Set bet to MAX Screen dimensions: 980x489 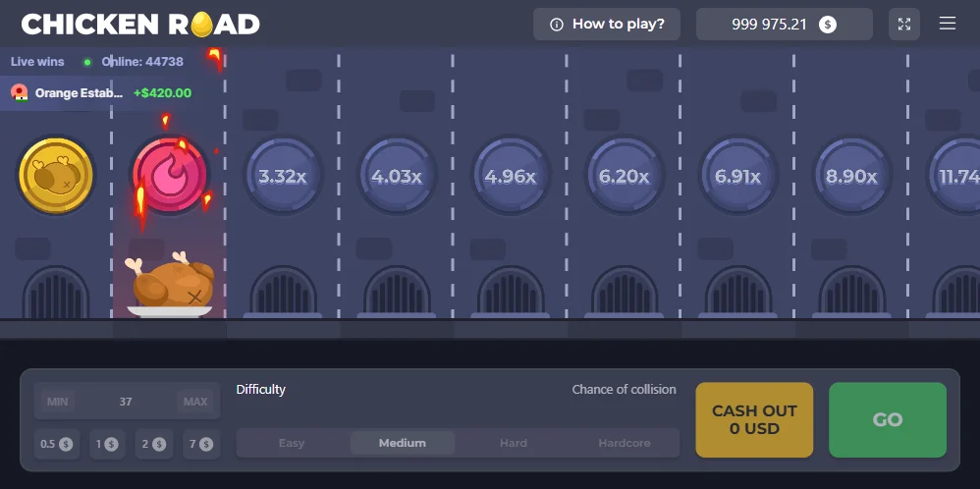195,402
